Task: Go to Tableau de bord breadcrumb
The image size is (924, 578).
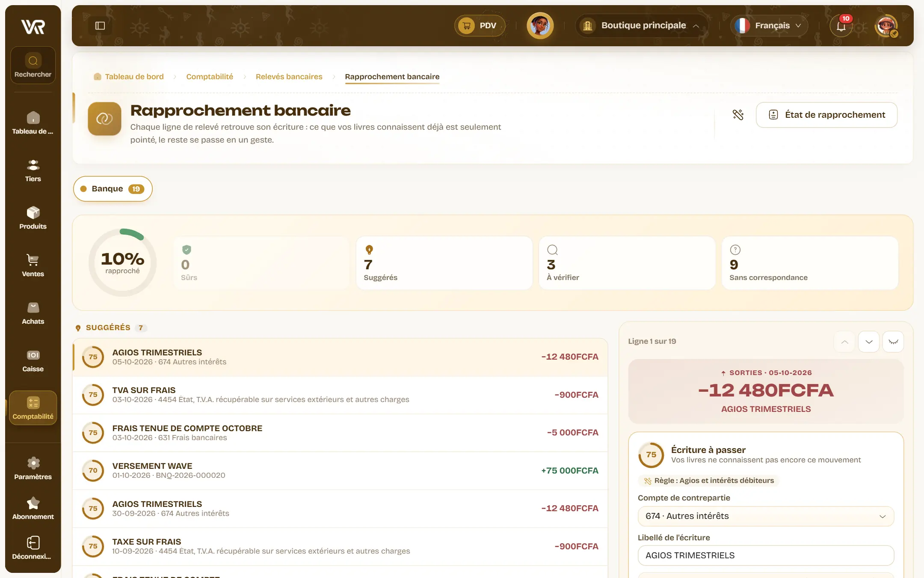Action: 129,77
